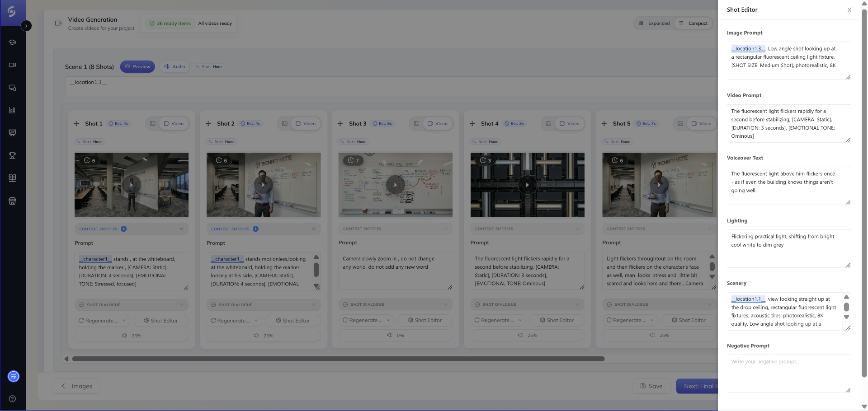The height and width of the screenshot is (411, 868).
Task: Open Shot Editor for Shot 3
Action: tap(425, 320)
